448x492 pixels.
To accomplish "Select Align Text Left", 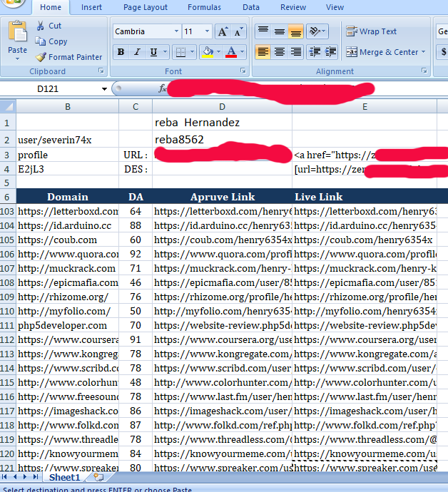I will [x=263, y=52].
